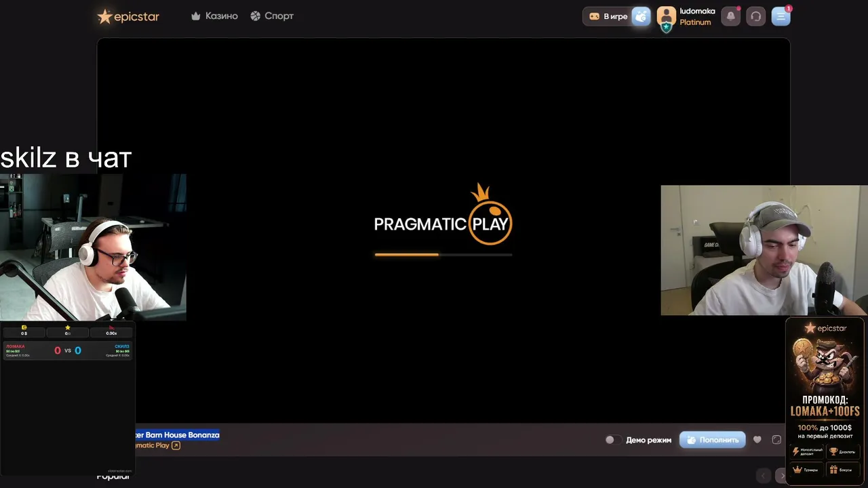Open notifications bell

pyautogui.click(x=730, y=16)
